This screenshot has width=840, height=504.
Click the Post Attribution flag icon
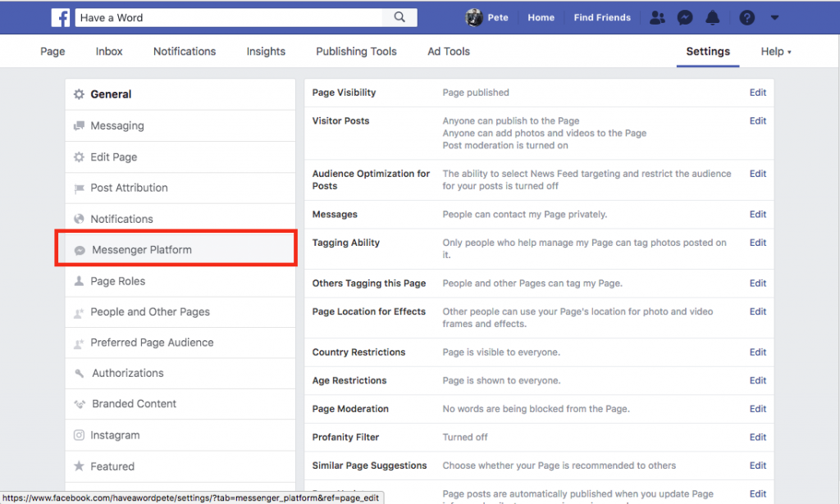[x=79, y=188]
